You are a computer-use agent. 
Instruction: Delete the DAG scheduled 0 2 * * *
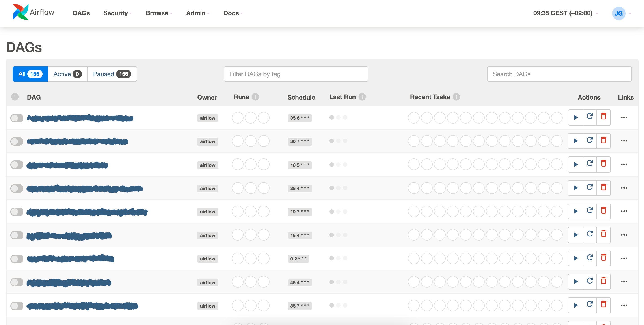click(x=603, y=258)
